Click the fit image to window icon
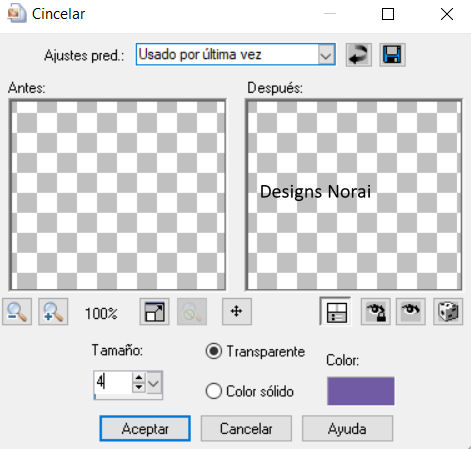471x449 pixels. [x=154, y=312]
